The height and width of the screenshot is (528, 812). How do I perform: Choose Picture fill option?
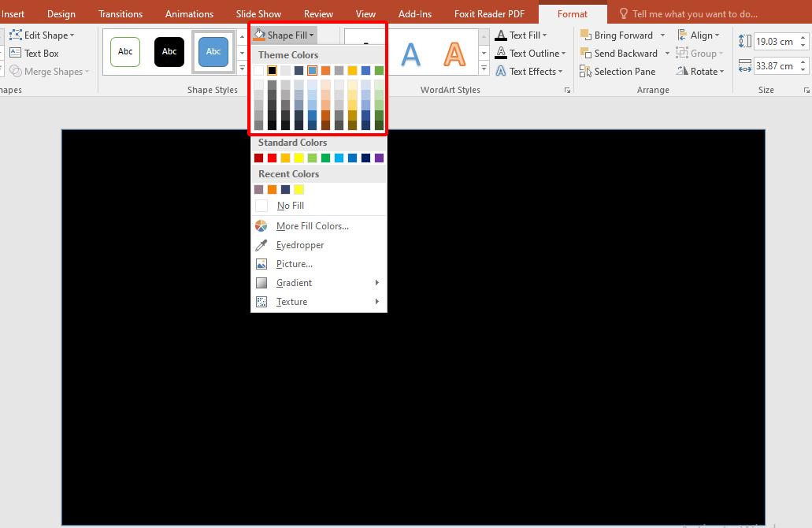pyautogui.click(x=294, y=264)
